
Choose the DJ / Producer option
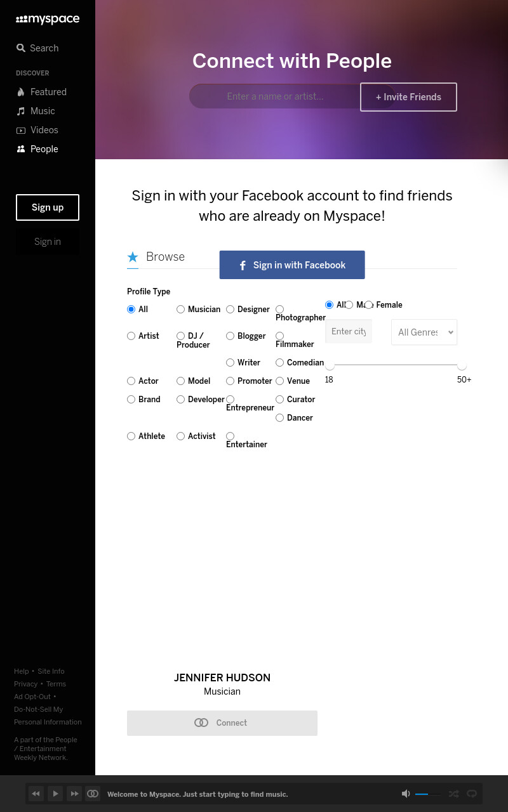[x=181, y=336]
